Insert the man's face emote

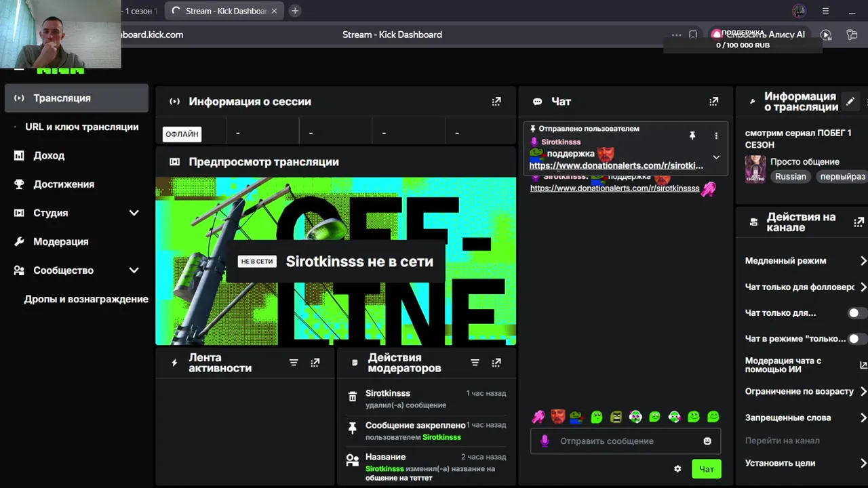(x=557, y=417)
